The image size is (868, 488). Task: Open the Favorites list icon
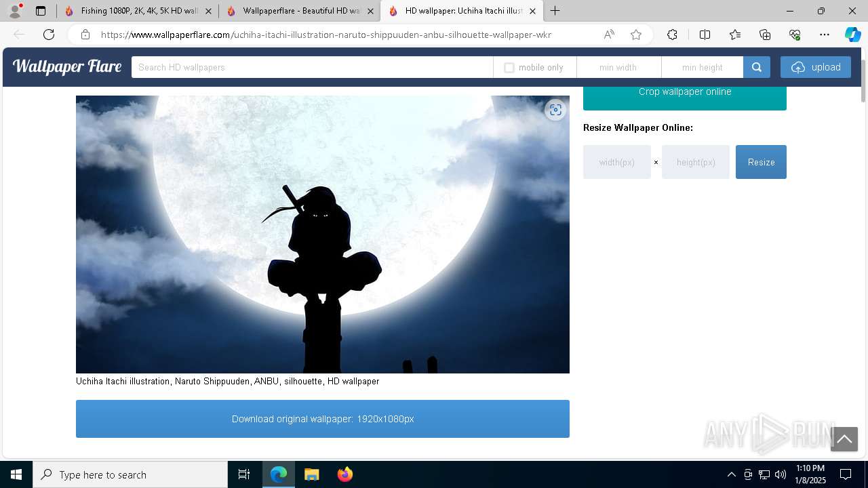(735, 35)
